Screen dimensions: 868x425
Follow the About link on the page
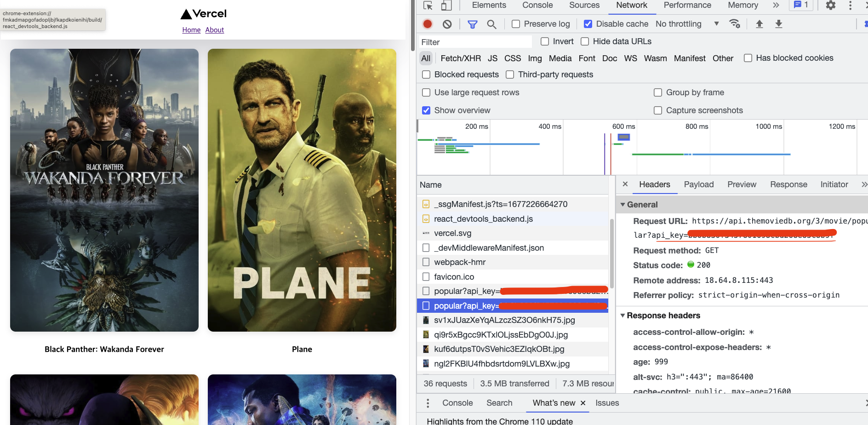215,30
